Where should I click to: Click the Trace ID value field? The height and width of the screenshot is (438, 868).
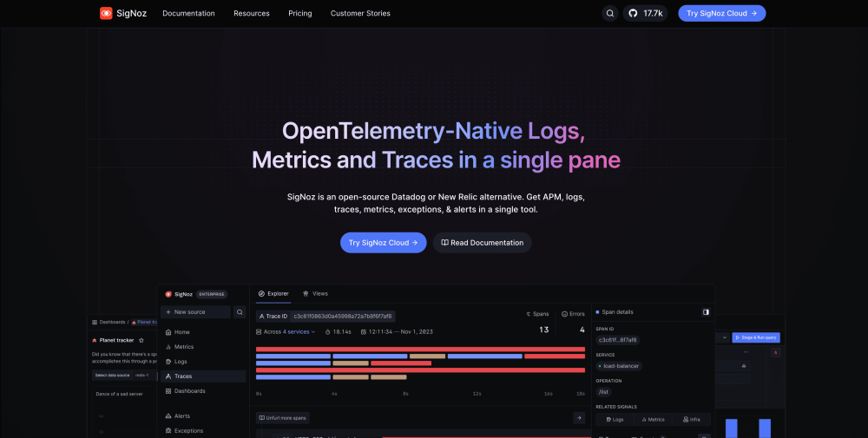coord(343,317)
